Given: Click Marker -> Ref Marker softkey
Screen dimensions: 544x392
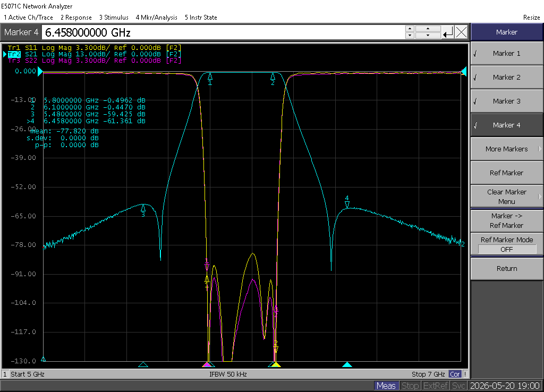Looking at the screenshot, I should tap(506, 220).
